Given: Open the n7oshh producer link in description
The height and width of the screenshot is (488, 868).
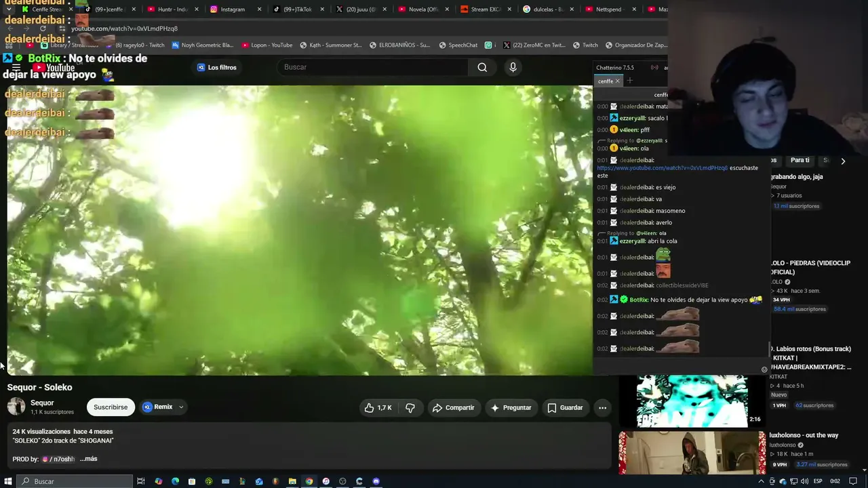Looking at the screenshot, I should [58, 459].
